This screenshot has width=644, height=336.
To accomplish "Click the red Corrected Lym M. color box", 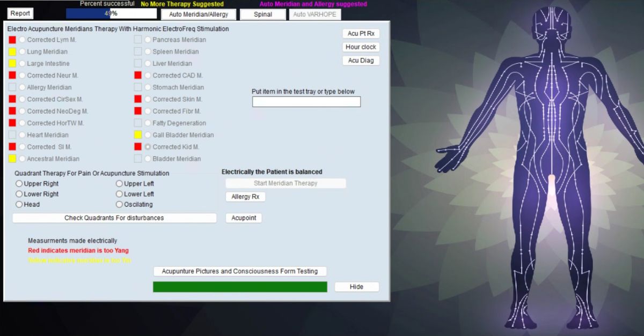I will [x=12, y=40].
